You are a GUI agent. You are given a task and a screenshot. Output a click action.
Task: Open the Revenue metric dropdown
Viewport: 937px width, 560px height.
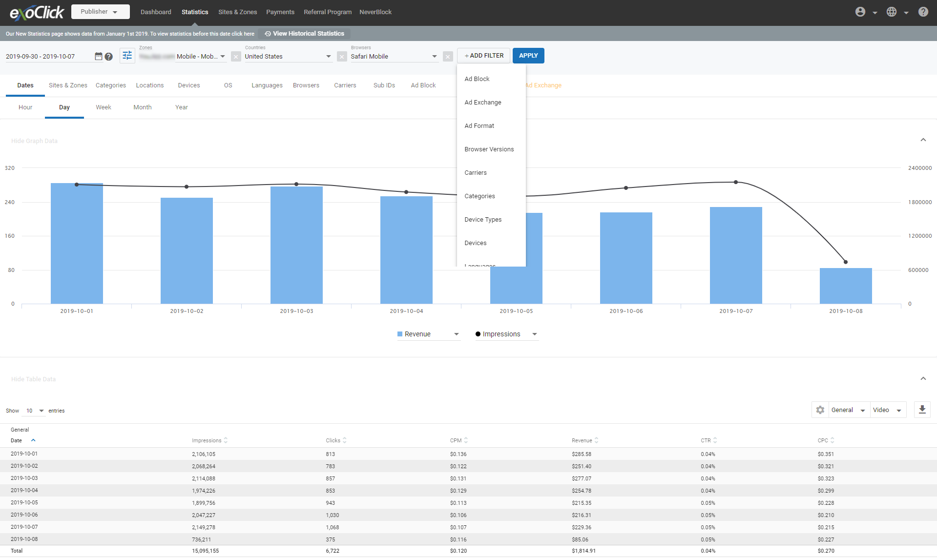coord(428,334)
